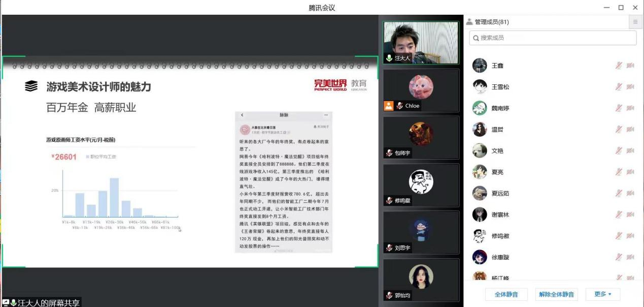Image resolution: width=644 pixels, height=307 pixels.
Task: Select member name 文艳
Action: click(497, 151)
